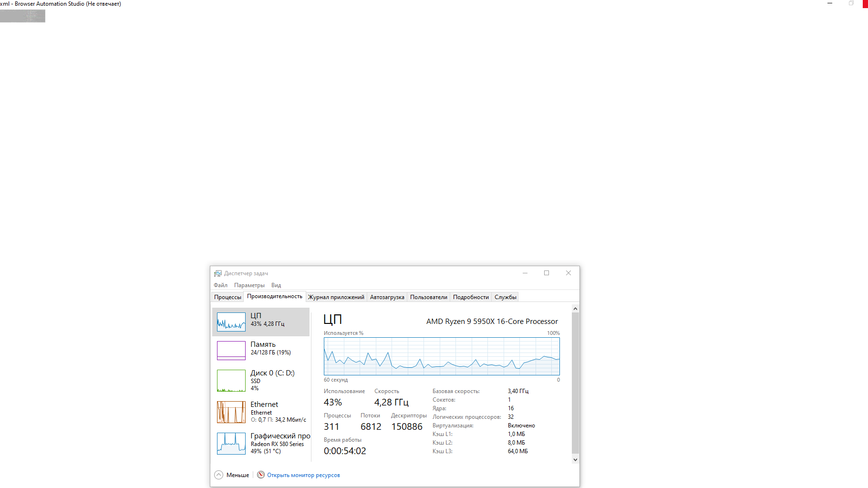Switch to the Службы tab
This screenshot has width=868, height=488.
pyautogui.click(x=505, y=297)
